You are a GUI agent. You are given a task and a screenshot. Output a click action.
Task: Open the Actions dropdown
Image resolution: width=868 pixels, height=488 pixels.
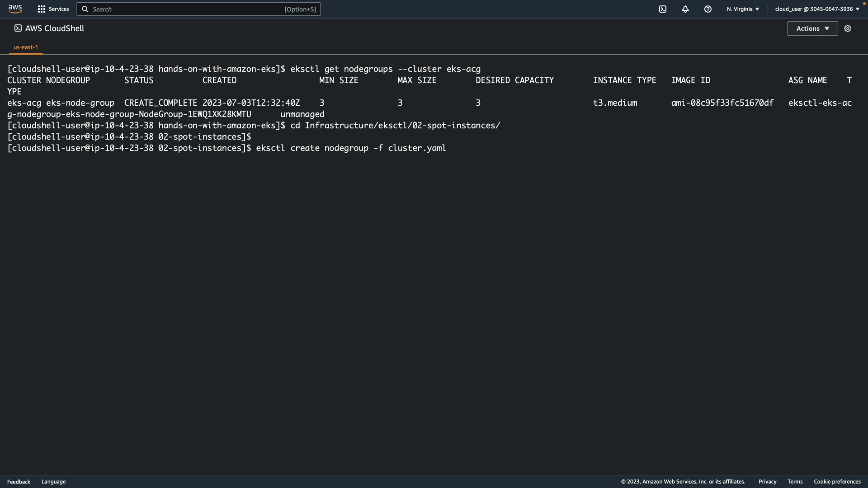coord(812,28)
